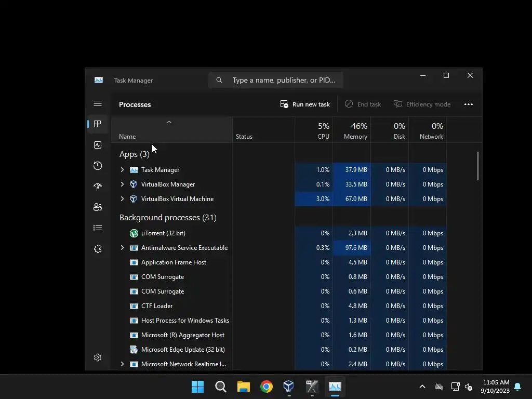532x399 pixels.
Task: Select the Processes sidebar icon
Action: pos(97,124)
